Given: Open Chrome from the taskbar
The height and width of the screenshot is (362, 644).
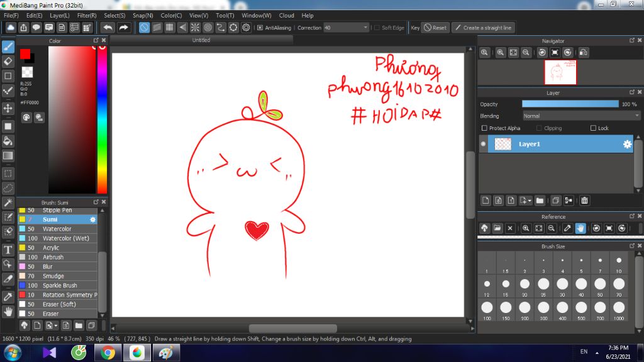Looking at the screenshot, I should click(108, 353).
